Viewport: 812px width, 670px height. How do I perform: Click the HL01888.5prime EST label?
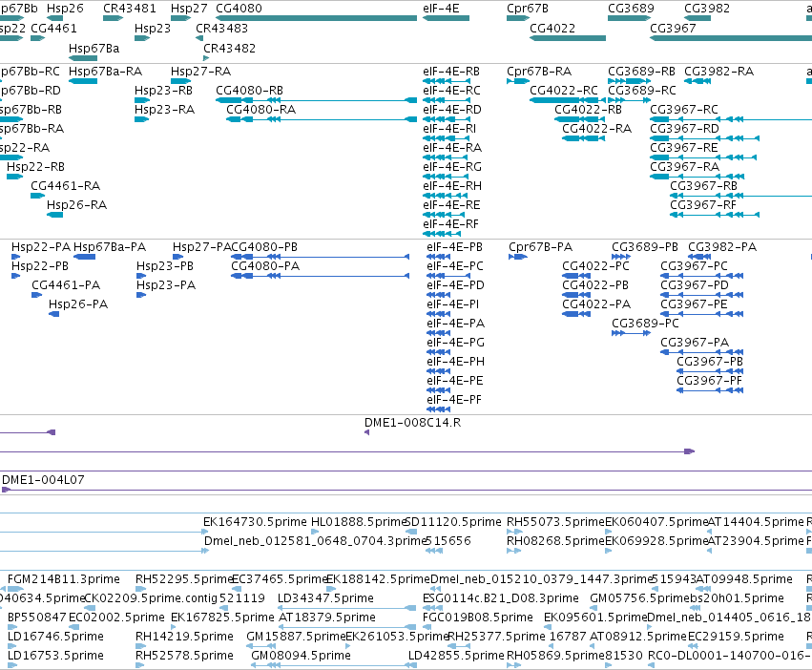[359, 521]
